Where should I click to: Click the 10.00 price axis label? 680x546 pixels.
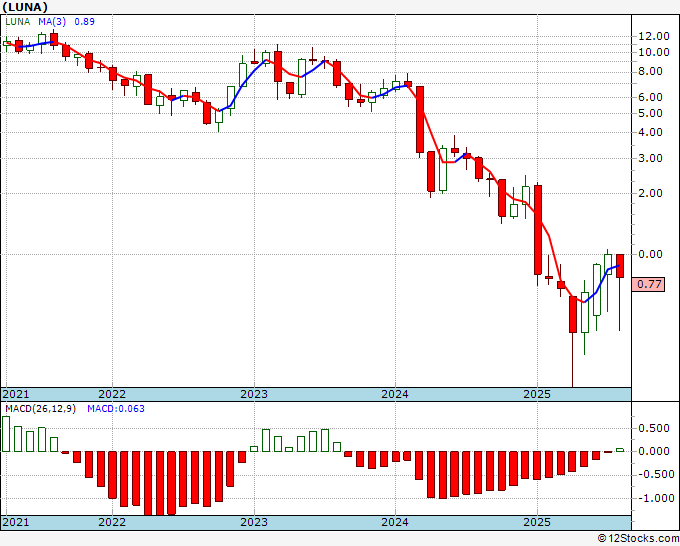coord(654,52)
